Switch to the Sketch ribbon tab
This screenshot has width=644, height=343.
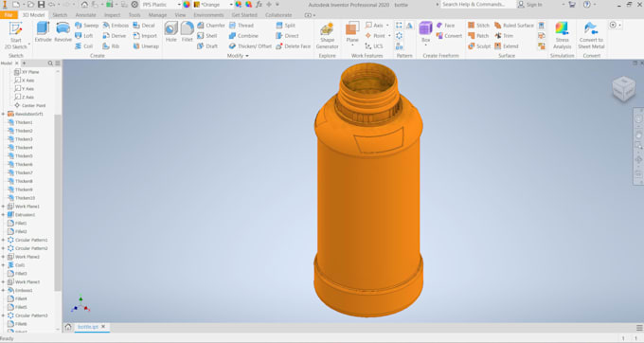coord(60,15)
